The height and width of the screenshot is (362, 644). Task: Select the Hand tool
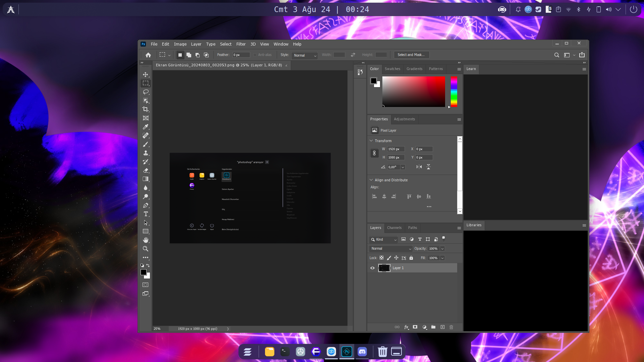(146, 240)
